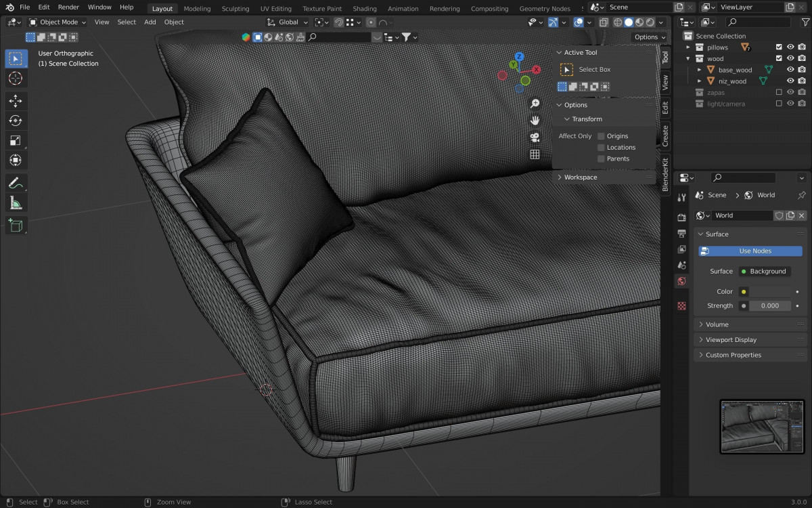Pick the Measure tool
The image size is (812, 508).
tap(15, 203)
